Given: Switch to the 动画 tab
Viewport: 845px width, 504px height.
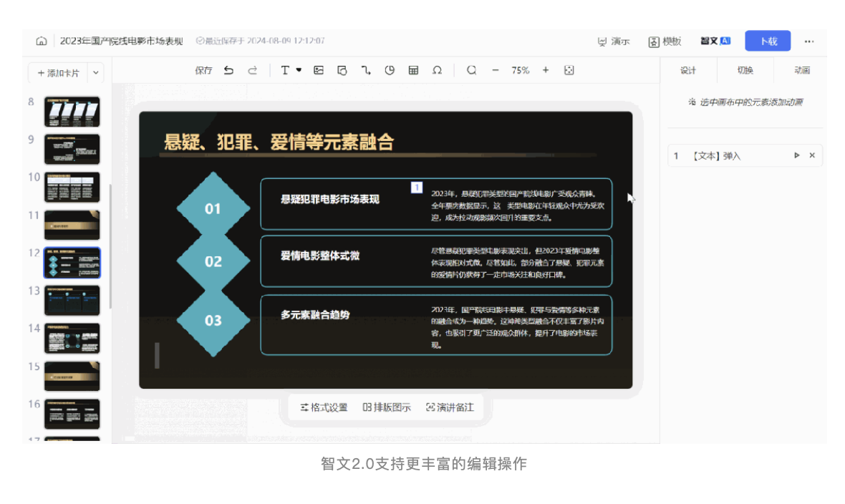Looking at the screenshot, I should (x=802, y=71).
